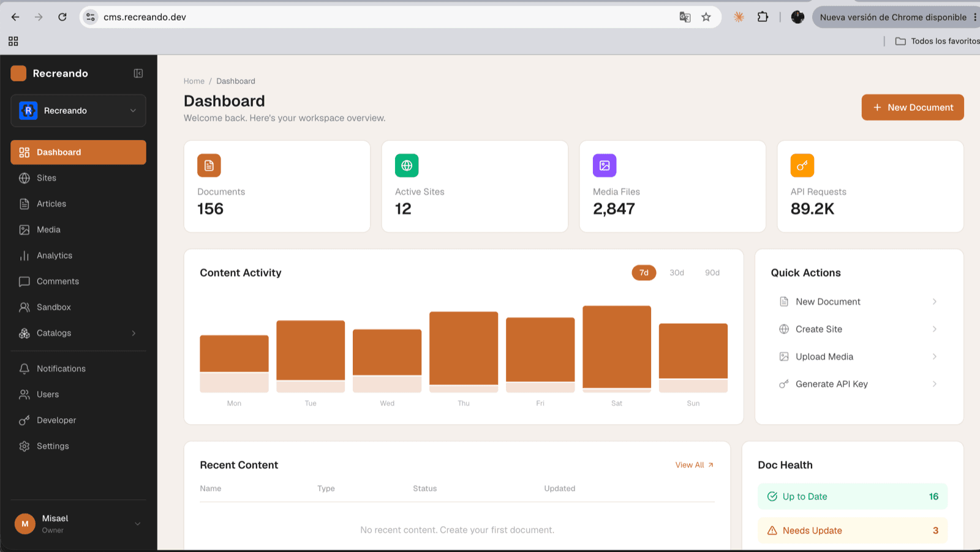Click the Active Sites green globe icon
Screen dimensions: 980x552
[407, 165]
